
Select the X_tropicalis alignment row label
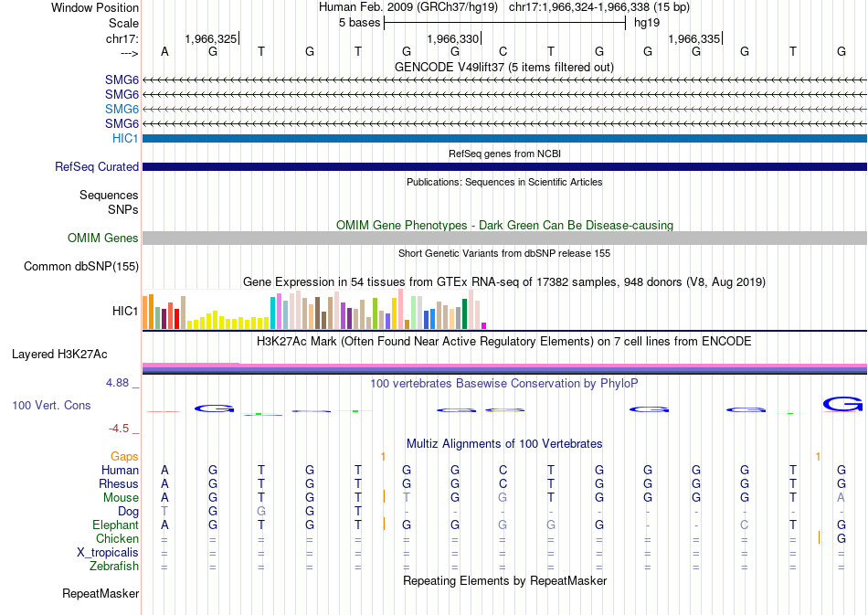click(x=108, y=553)
